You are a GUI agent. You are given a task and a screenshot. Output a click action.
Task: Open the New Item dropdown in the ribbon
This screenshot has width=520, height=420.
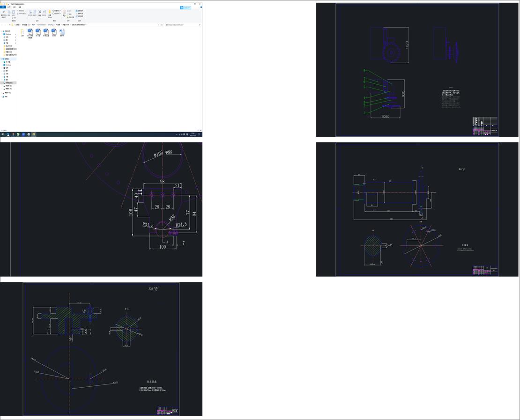point(57,11)
